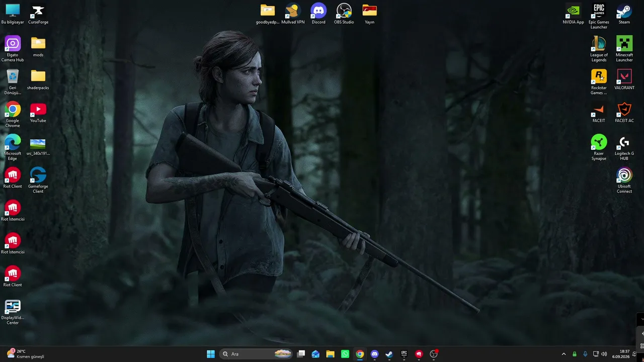This screenshot has height=362, width=644.
Task: Open the weather widget showing 26°C
Action: coord(25,354)
